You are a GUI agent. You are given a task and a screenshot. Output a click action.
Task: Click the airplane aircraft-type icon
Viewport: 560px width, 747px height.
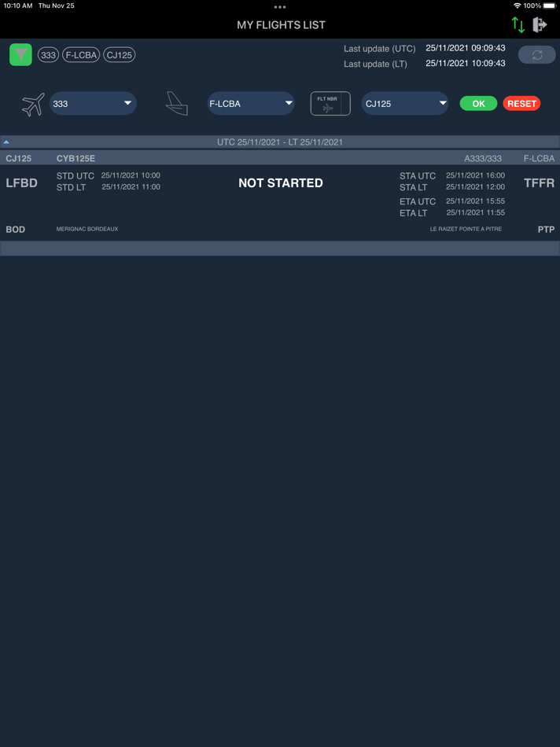[33, 104]
